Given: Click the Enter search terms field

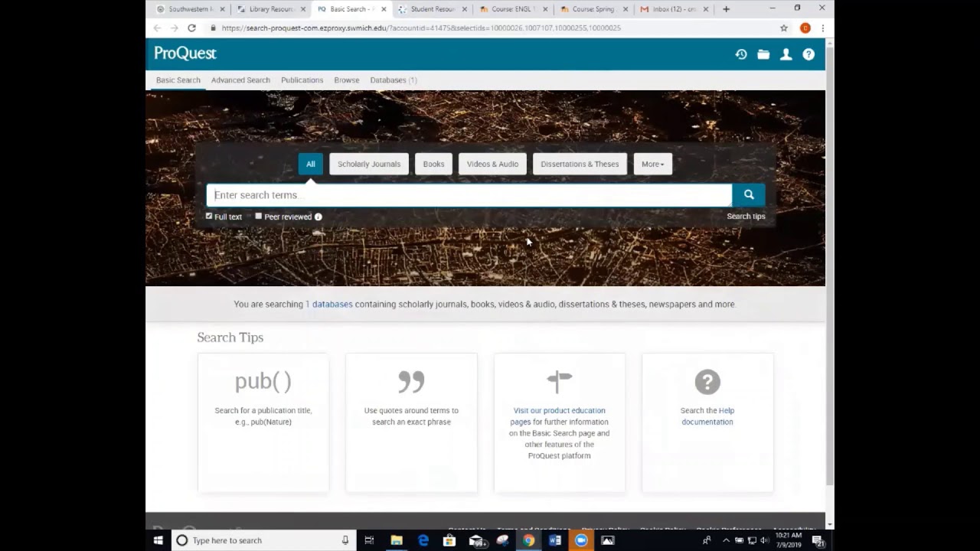Looking at the screenshot, I should point(469,195).
